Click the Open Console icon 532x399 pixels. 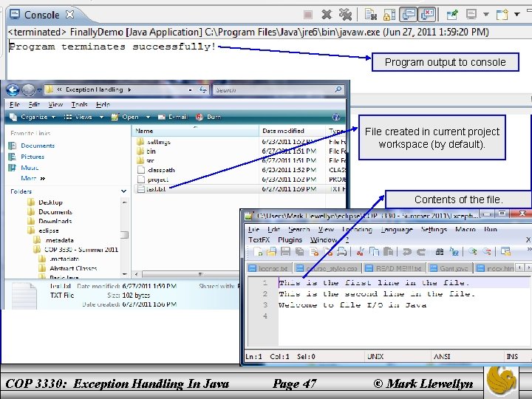[x=502, y=15]
